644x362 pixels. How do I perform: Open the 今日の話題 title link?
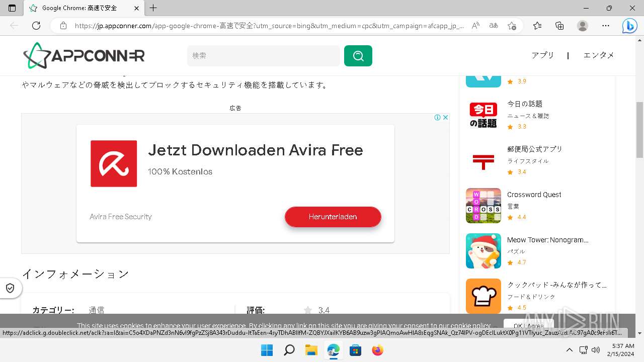pos(525,104)
